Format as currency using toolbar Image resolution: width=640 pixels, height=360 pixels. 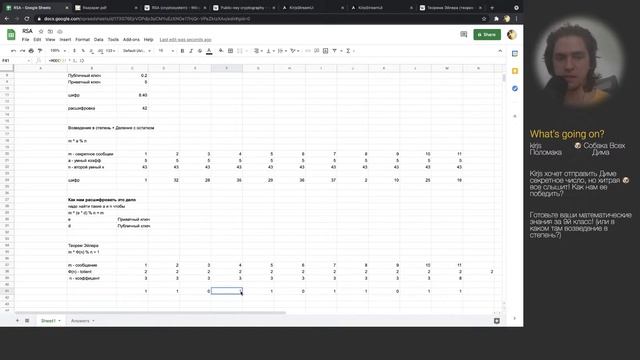[x=74, y=51]
